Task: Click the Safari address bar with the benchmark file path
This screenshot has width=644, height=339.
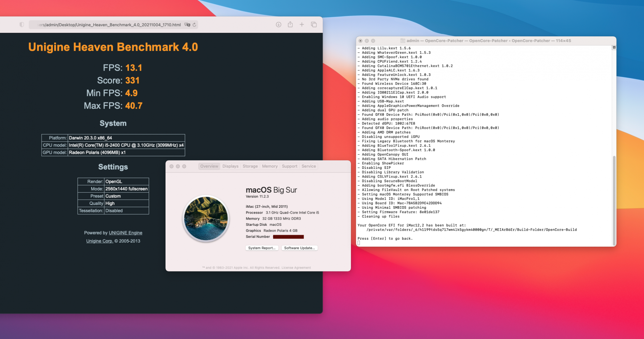Action: 113,25
